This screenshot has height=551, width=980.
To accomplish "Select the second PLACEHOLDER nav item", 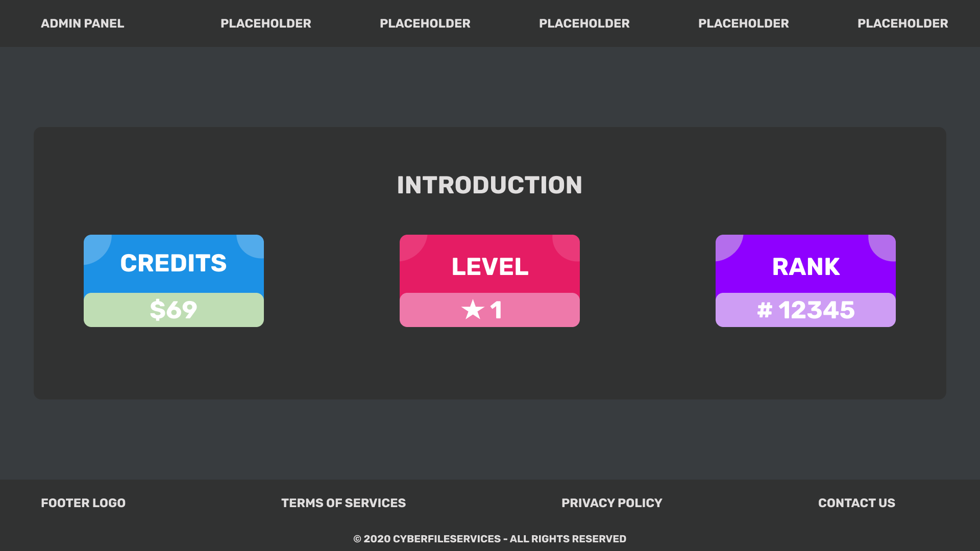I will click(425, 23).
